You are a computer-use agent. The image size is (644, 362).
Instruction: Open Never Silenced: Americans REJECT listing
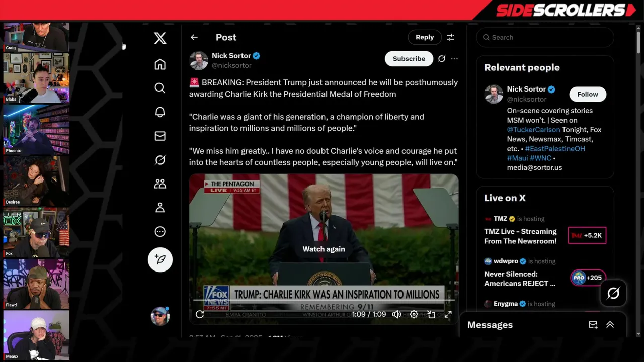[520, 279]
